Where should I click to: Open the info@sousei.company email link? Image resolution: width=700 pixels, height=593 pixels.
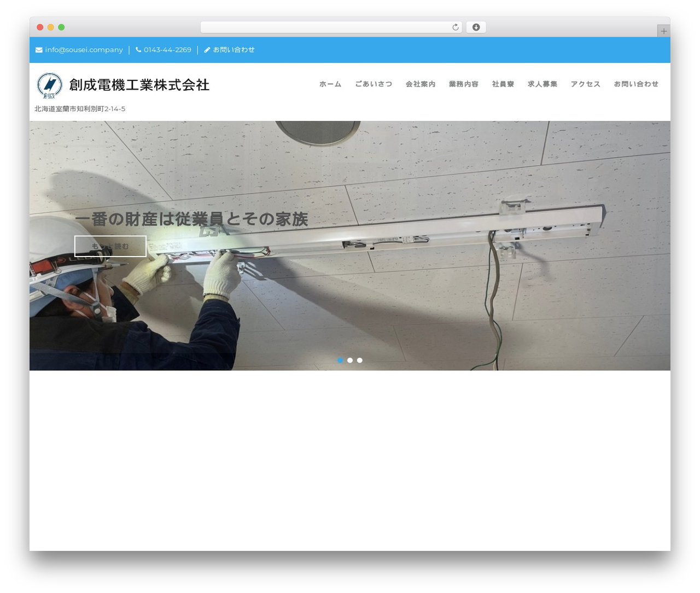click(x=84, y=50)
